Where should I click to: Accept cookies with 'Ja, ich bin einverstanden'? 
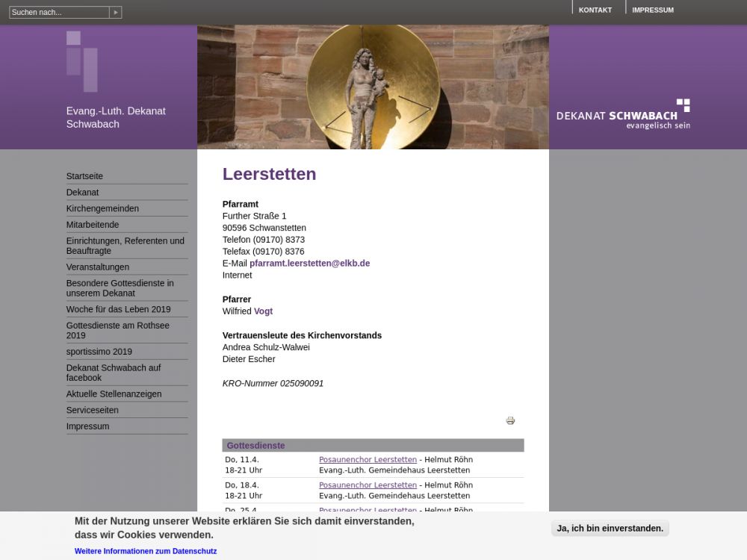(x=610, y=529)
